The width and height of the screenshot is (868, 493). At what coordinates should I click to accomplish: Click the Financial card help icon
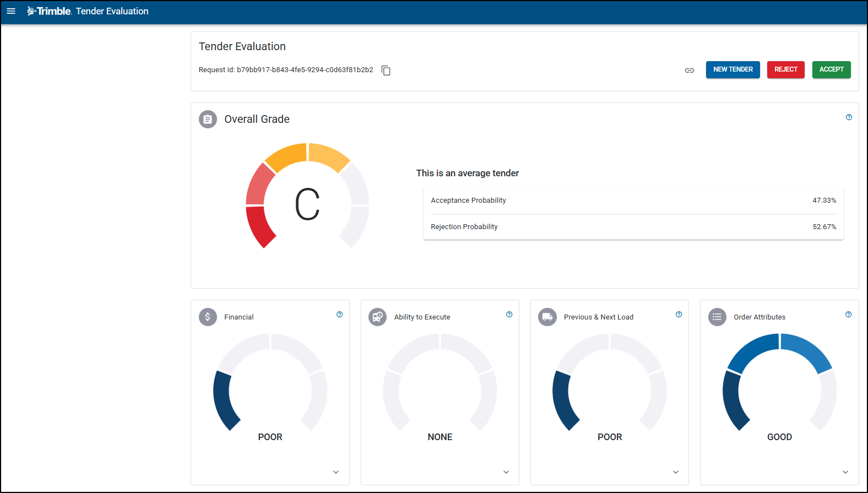tap(339, 315)
